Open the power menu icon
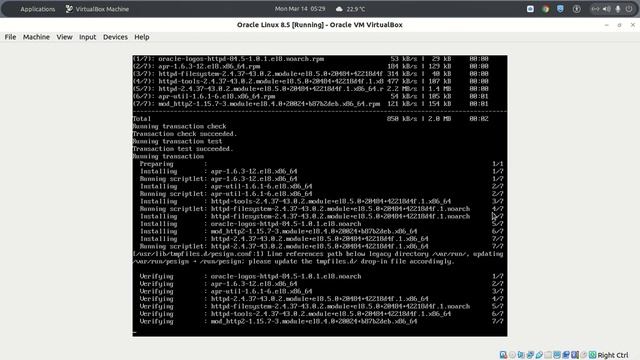 pos(629,9)
